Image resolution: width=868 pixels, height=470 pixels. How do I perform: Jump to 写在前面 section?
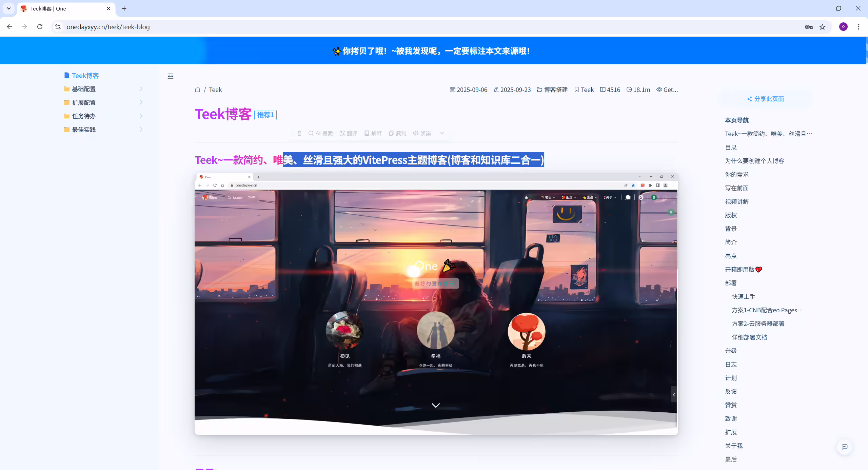click(737, 188)
